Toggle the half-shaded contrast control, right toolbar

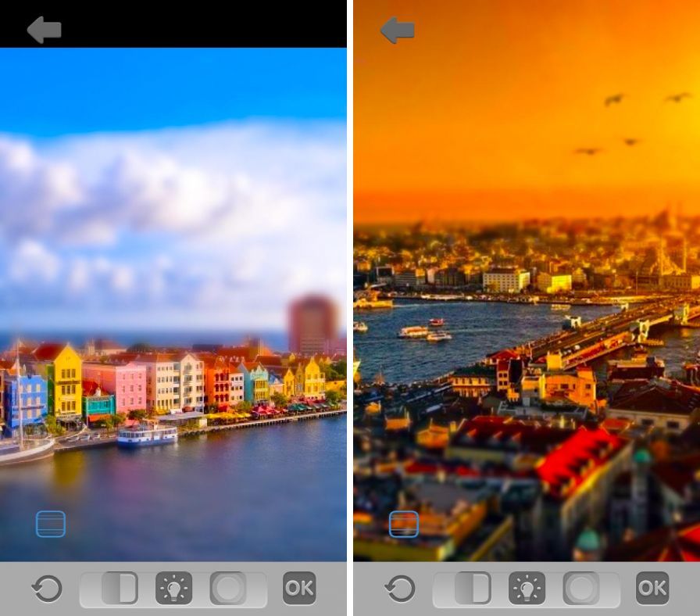[x=473, y=588]
